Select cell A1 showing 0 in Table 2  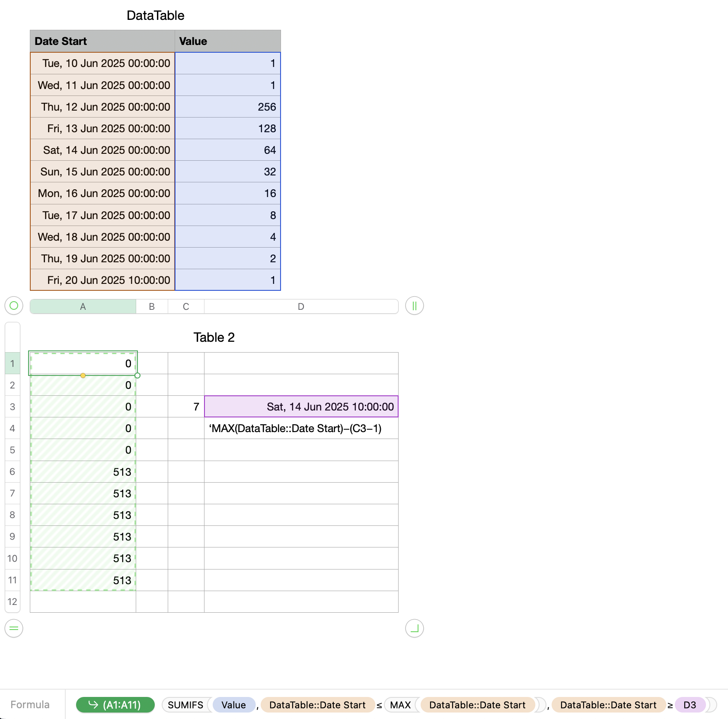point(83,363)
